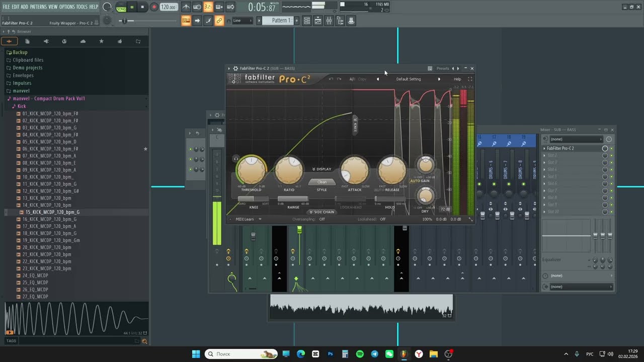This screenshot has height=362, width=644.
Task: Collapse the Kick subfolder
Action: (22, 106)
